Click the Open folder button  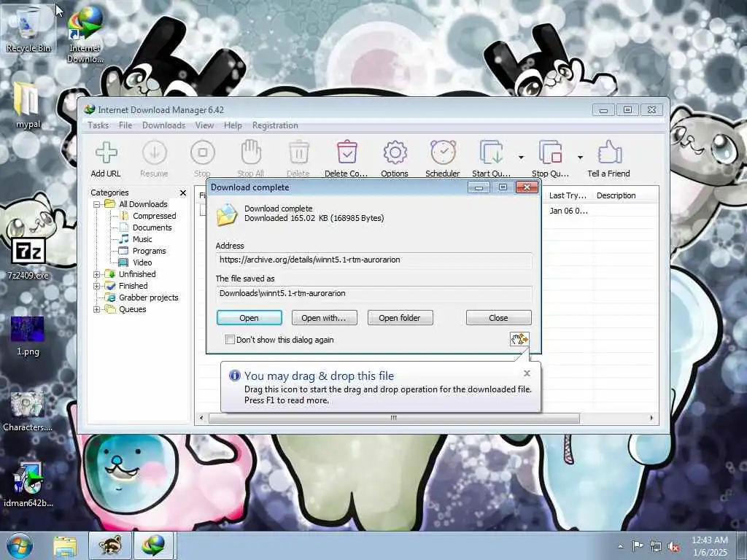coord(400,318)
